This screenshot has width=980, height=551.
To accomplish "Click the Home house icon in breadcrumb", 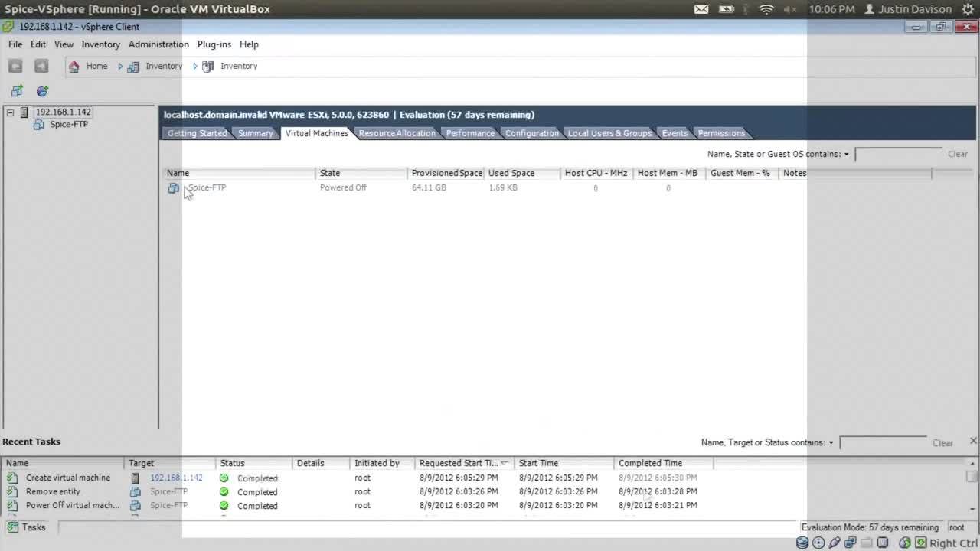I will [73, 67].
